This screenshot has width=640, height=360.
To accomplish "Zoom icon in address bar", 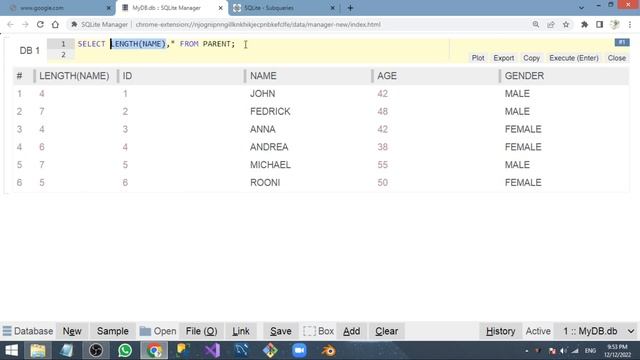I will (x=536, y=24).
